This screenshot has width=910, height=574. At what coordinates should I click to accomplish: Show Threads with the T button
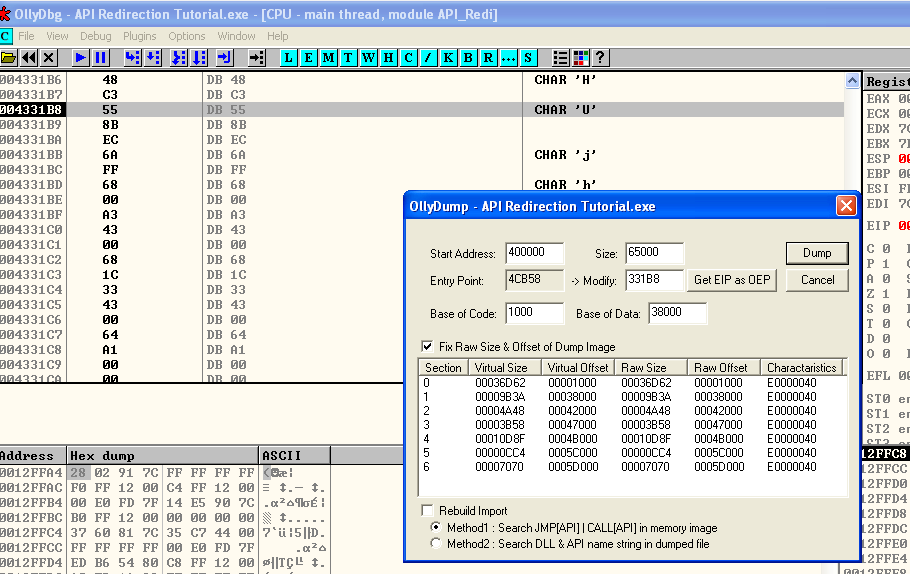tap(348, 57)
